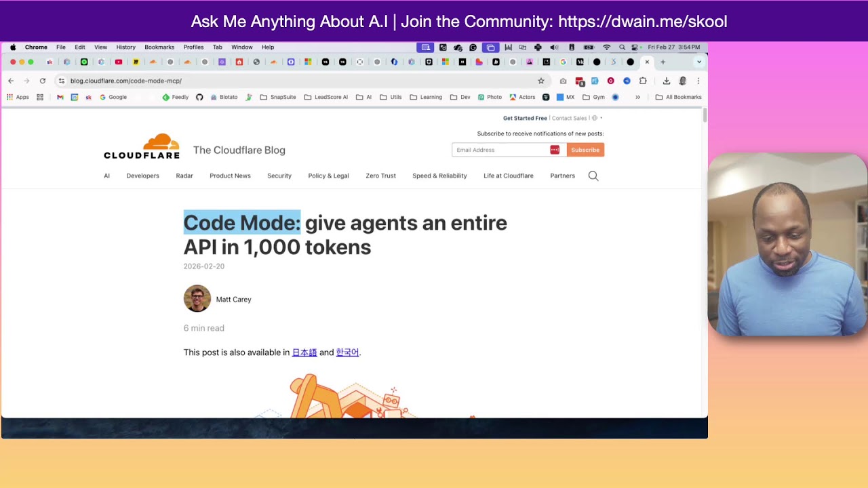Open the Gmail bookmark icon
The width and height of the screenshot is (868, 488).
click(60, 97)
